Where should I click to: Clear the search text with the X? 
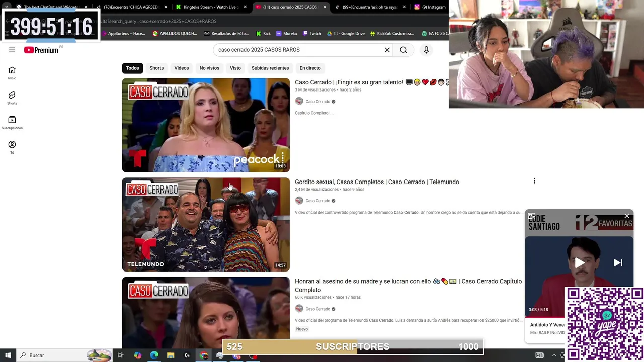tap(387, 50)
